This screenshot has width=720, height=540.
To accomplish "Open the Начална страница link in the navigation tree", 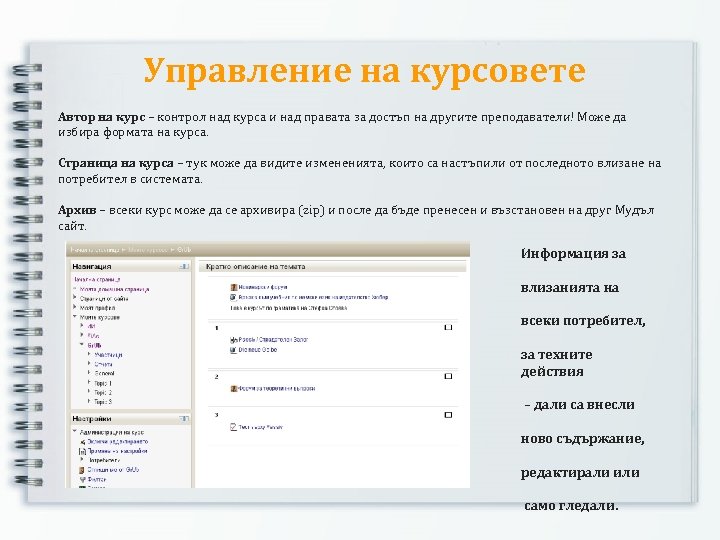I will pos(97,280).
